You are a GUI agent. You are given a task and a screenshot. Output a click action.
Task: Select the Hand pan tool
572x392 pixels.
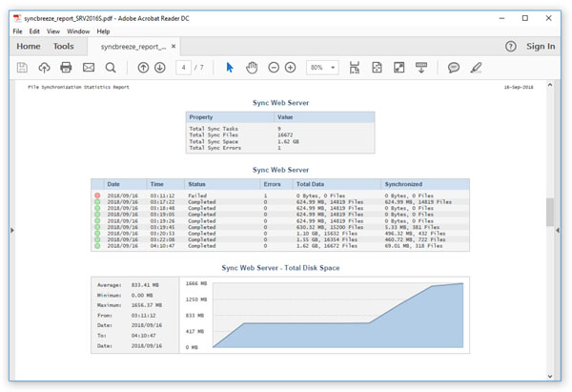252,68
